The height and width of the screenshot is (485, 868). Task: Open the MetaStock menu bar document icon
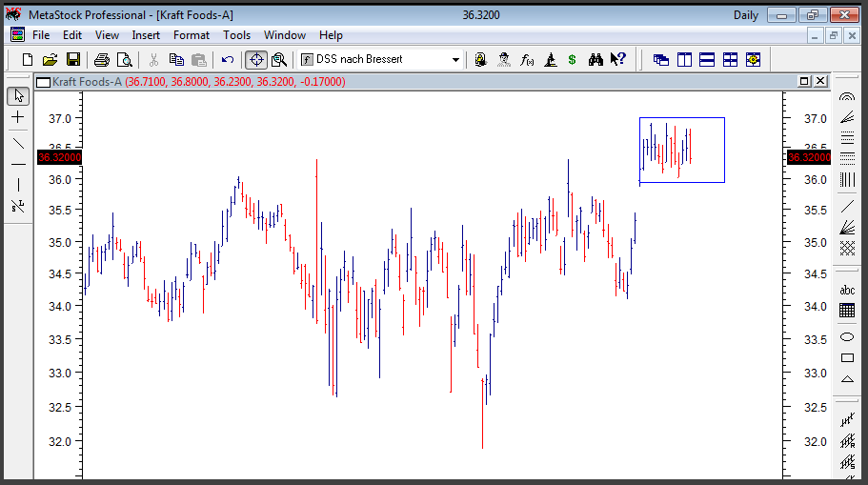[x=17, y=35]
